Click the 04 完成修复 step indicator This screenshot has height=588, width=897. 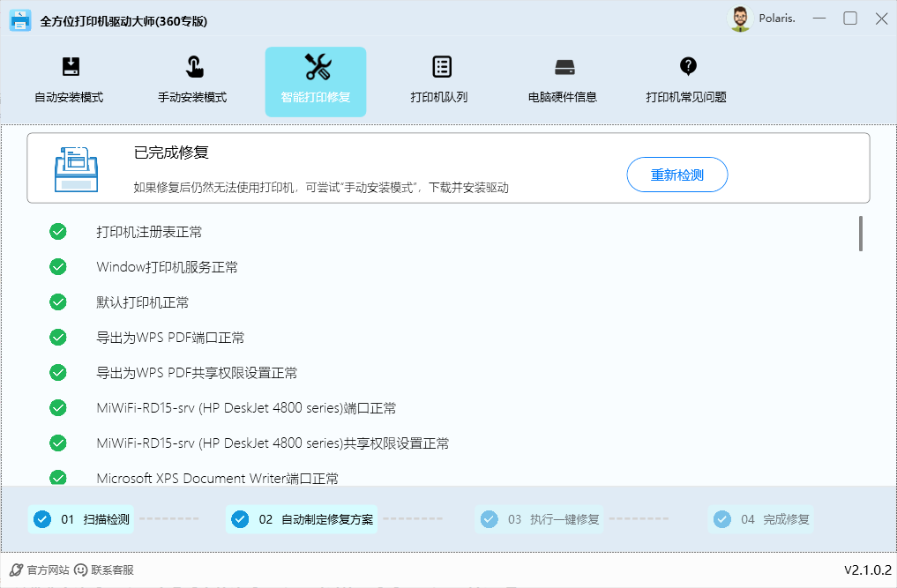tap(761, 519)
